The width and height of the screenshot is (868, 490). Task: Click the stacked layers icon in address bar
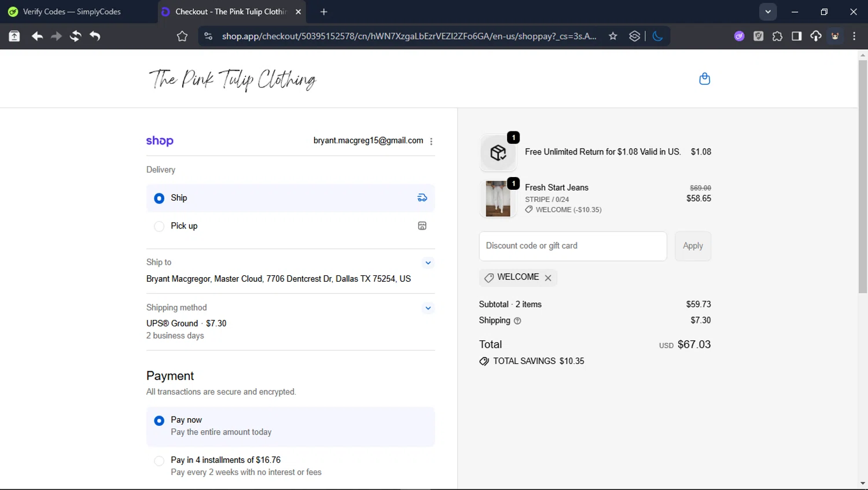[635, 36]
